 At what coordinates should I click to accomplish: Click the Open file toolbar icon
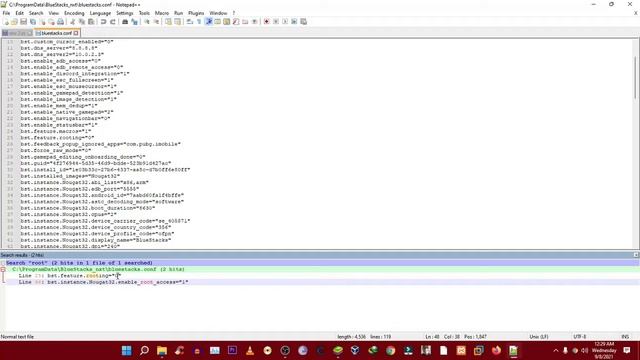click(x=15, y=22)
